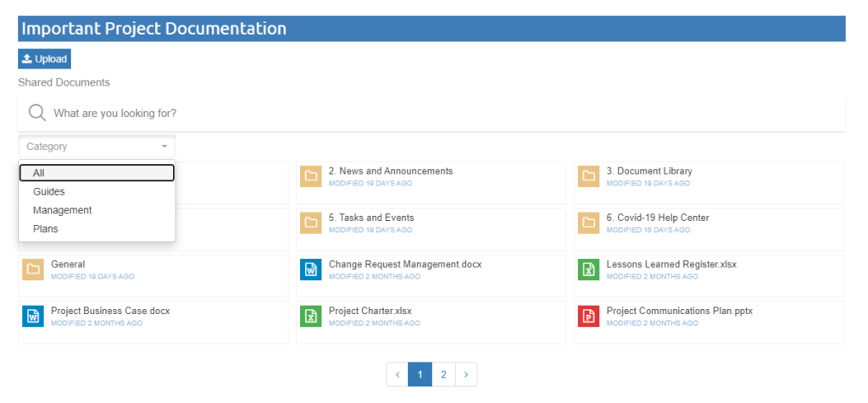Screen dimensions: 868x403
Task: Click the Tasks and Events folder icon
Action: click(311, 223)
